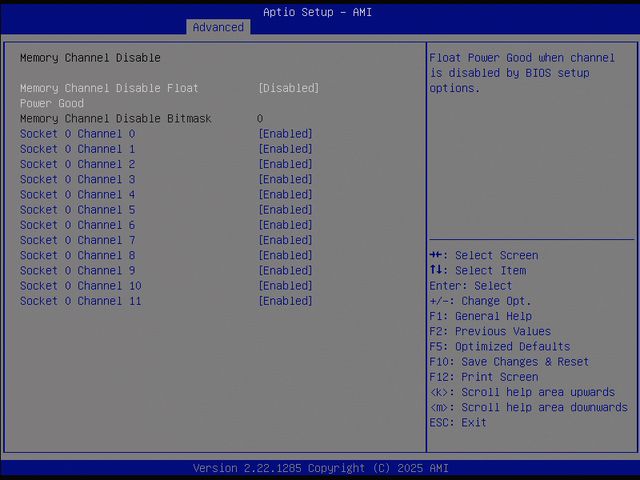This screenshot has height=480, width=640.
Task: Select the Socket 0 Channel 2 row label
Action: coord(78,164)
